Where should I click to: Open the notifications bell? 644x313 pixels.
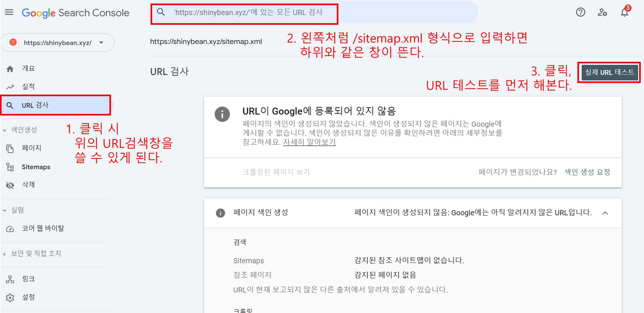624,13
